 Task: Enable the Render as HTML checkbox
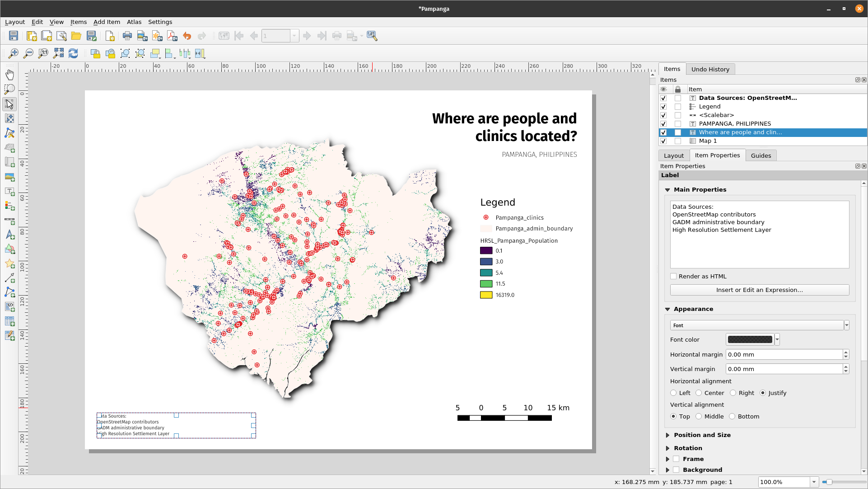[673, 277]
